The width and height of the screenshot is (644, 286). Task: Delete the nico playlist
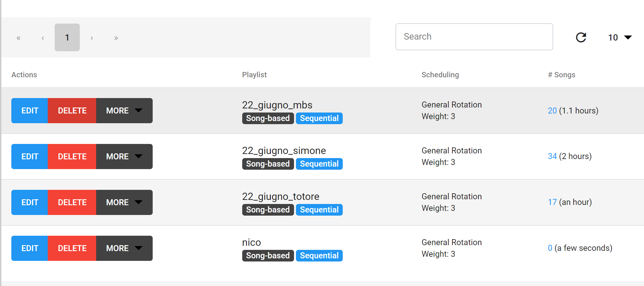pyautogui.click(x=72, y=248)
